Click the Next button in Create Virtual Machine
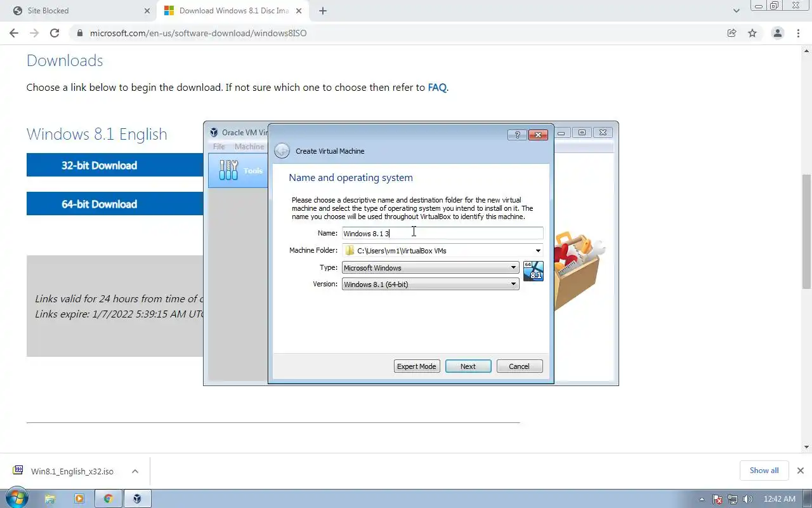The height and width of the screenshot is (508, 812). coord(468,366)
